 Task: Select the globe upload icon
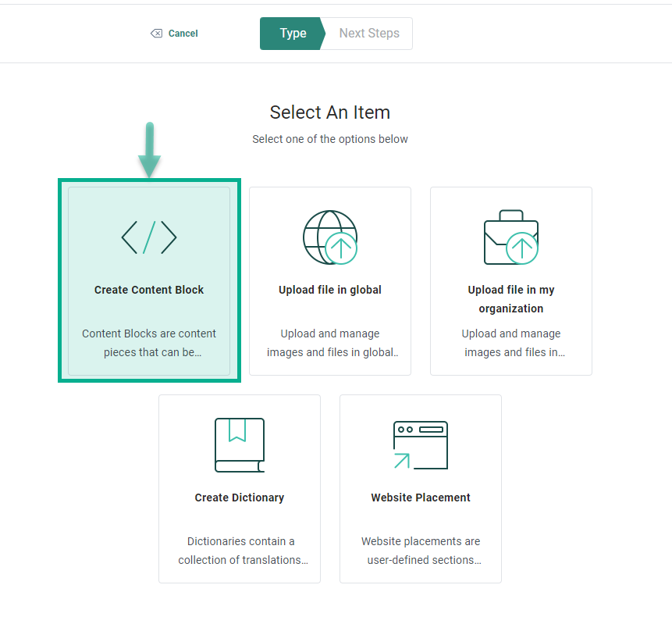(329, 237)
